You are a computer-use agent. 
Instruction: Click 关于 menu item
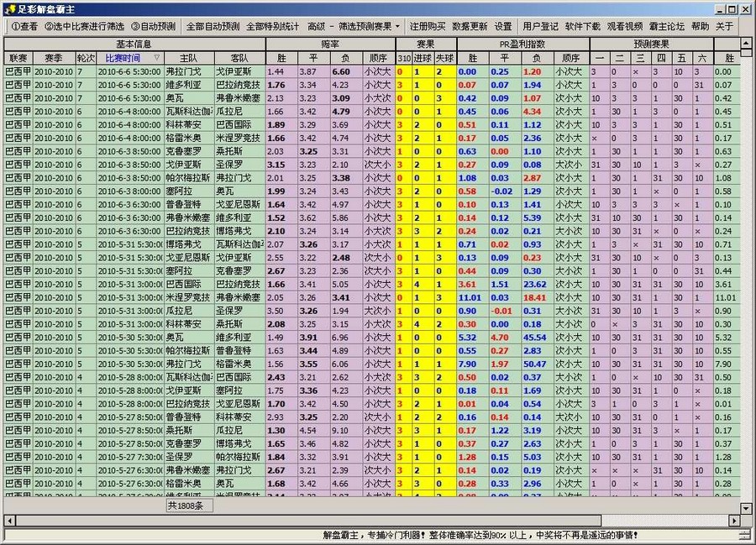724,27
